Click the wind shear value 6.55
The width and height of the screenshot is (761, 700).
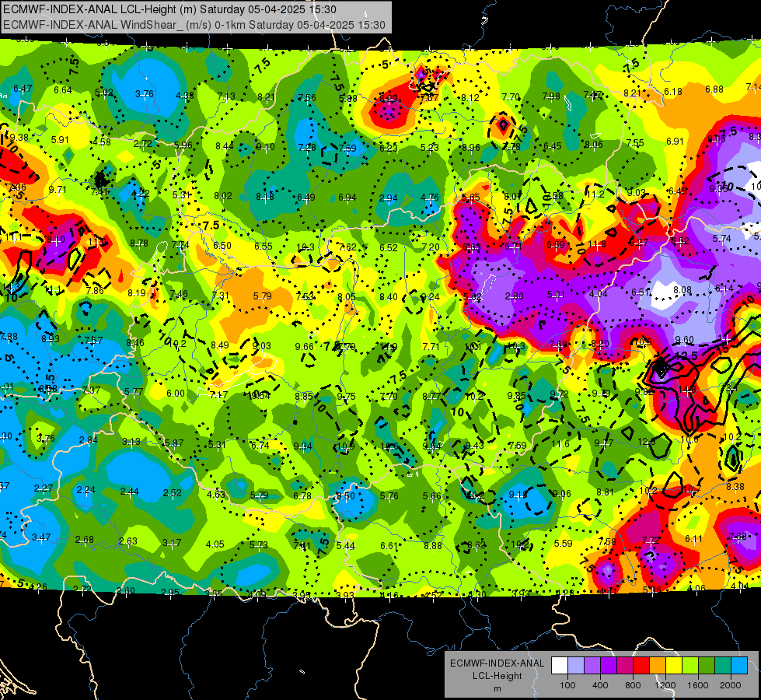(x=264, y=247)
